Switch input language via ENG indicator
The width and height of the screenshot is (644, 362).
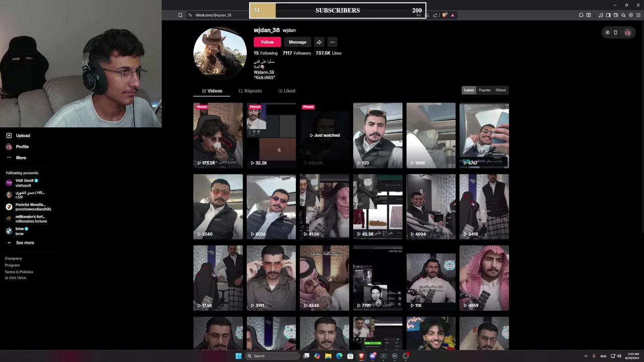pos(603,356)
